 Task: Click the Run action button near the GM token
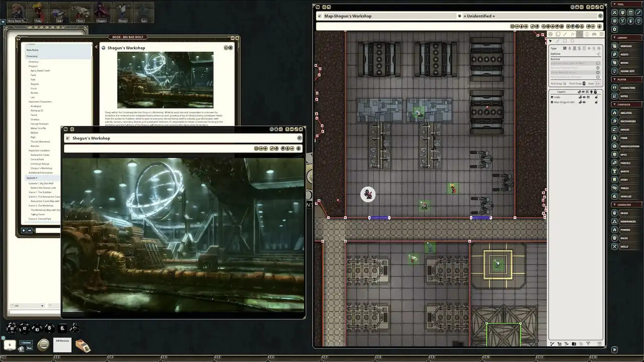[x=29, y=348]
